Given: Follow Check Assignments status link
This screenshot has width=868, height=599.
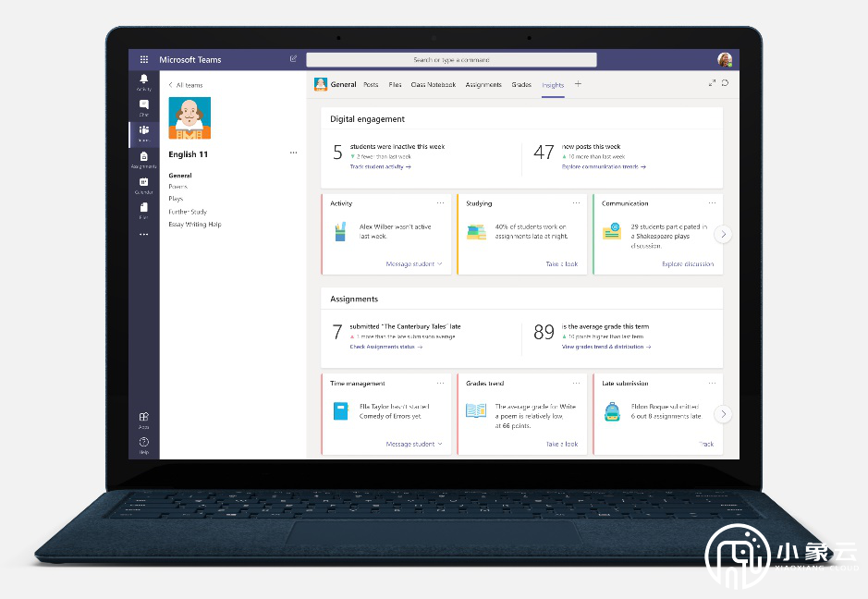Looking at the screenshot, I should 386,347.
